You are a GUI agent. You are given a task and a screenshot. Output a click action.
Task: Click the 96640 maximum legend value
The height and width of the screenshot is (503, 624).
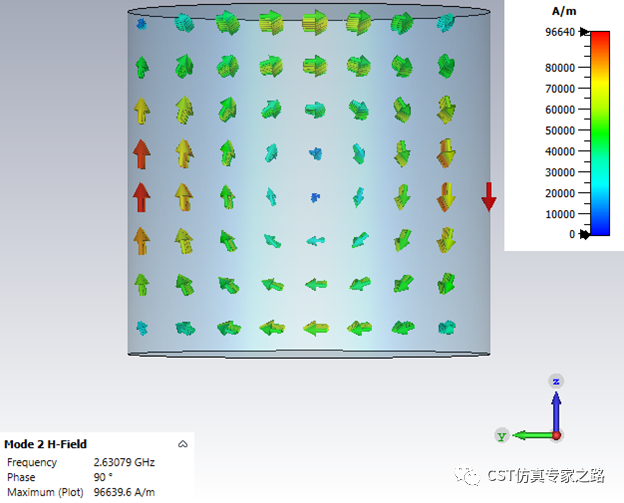(x=560, y=32)
